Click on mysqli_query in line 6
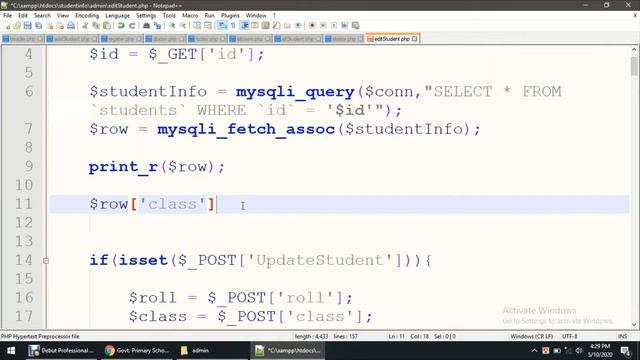The image size is (640, 360). point(295,92)
